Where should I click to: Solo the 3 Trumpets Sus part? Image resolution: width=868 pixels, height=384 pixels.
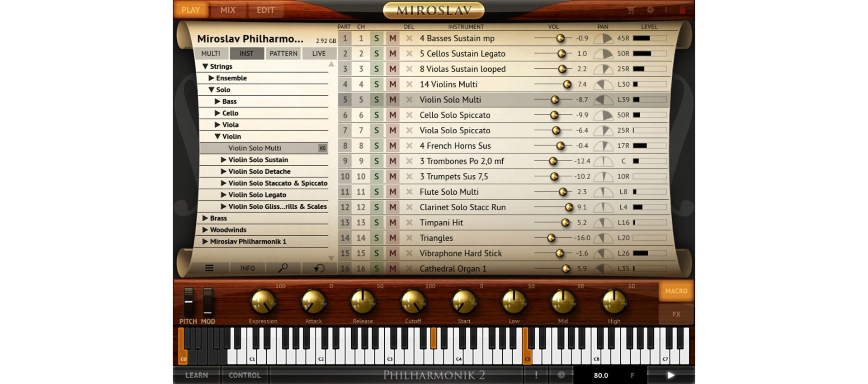pos(376,177)
